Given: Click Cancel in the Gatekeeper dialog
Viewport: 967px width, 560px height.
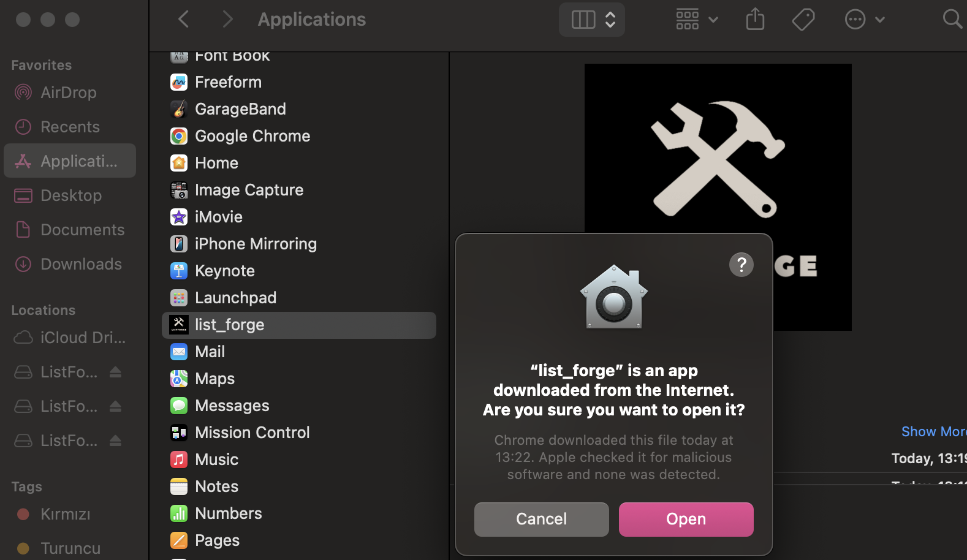Looking at the screenshot, I should coord(541,519).
